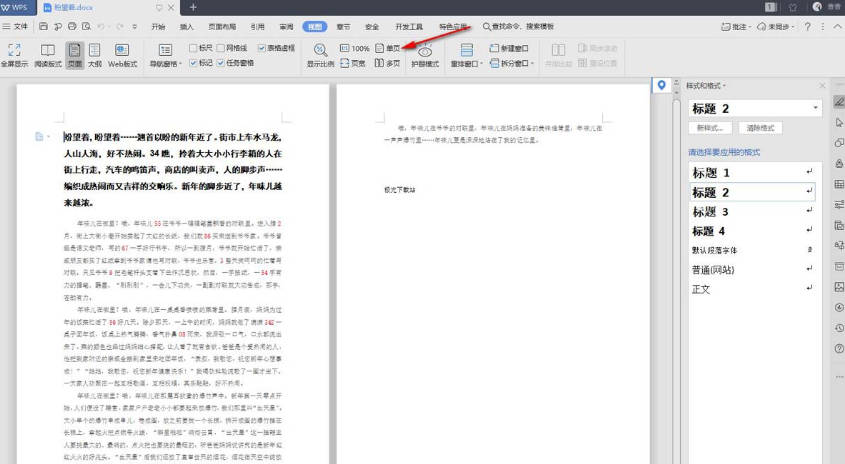Screen dimensions: 845x464
Task: Click the cursor select icon in right sidebar
Action: [x=839, y=122]
